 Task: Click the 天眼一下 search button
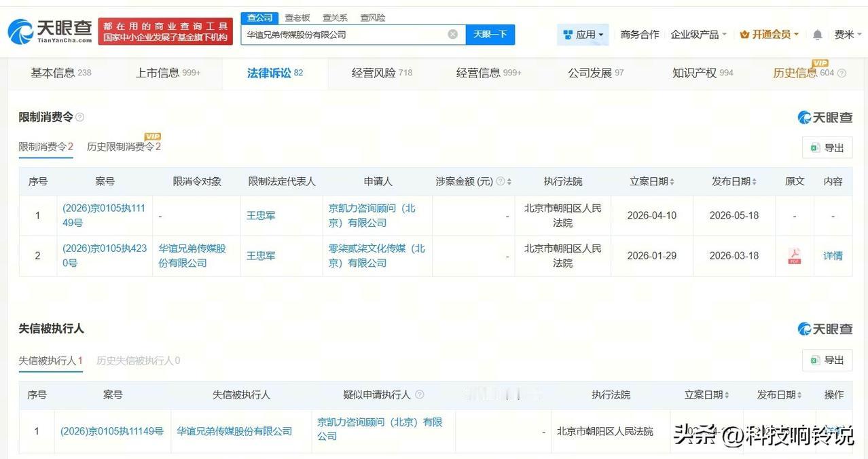coord(490,35)
